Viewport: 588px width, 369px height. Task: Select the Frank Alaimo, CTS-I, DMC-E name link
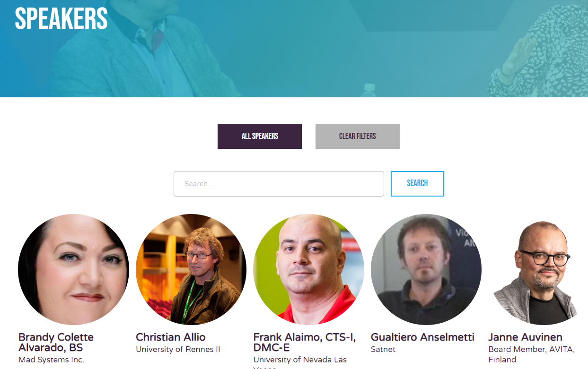pos(305,343)
